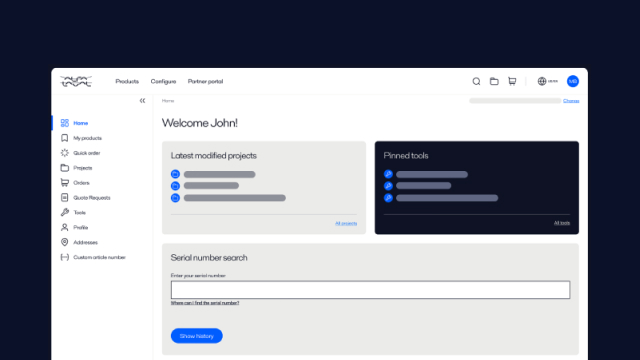Select Quick order label in sidebar
Viewport: 640px width, 360px height.
click(87, 153)
